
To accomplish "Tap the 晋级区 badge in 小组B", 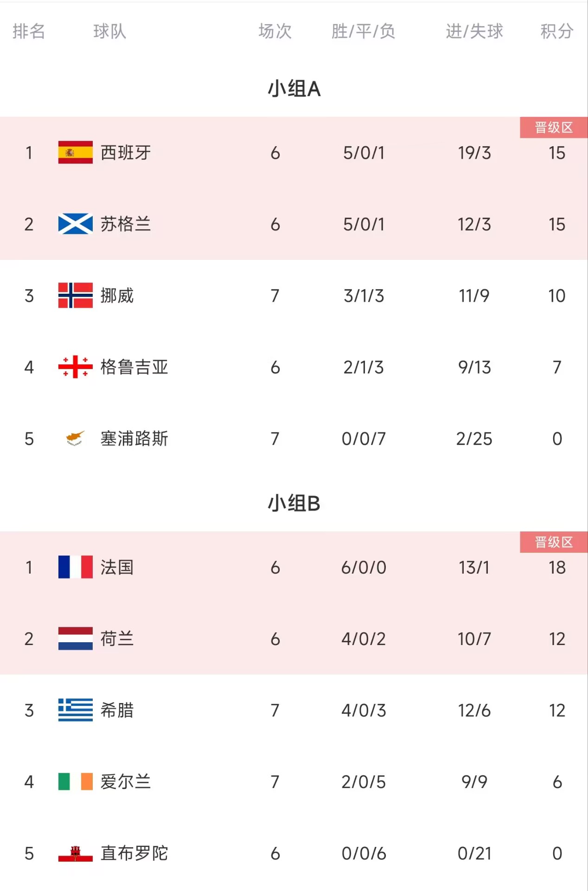I will tap(554, 542).
